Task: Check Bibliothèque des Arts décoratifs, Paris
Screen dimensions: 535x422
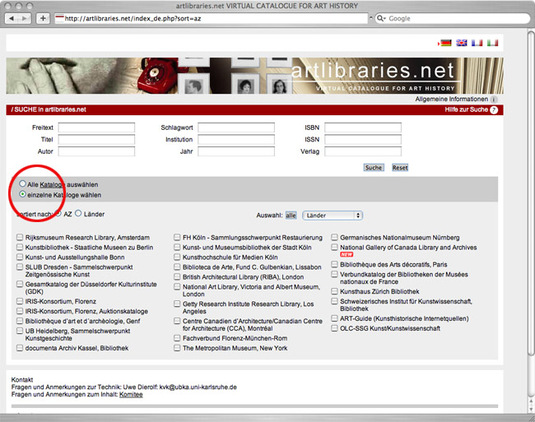Action: [x=335, y=264]
